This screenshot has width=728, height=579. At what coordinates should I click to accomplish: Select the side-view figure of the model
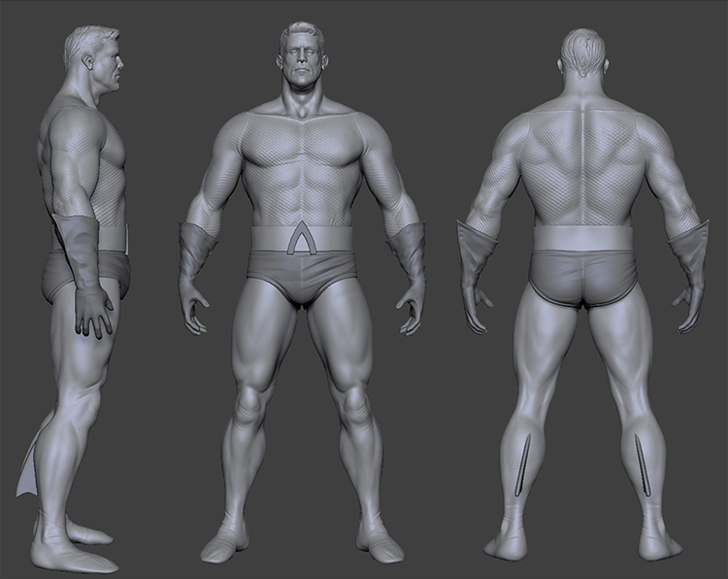pyautogui.click(x=75, y=300)
